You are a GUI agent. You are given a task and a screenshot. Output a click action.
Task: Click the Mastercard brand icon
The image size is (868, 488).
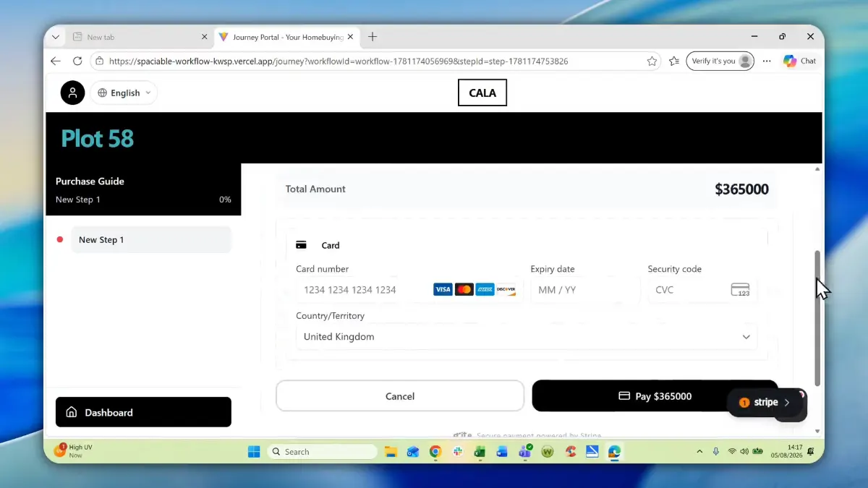point(464,290)
